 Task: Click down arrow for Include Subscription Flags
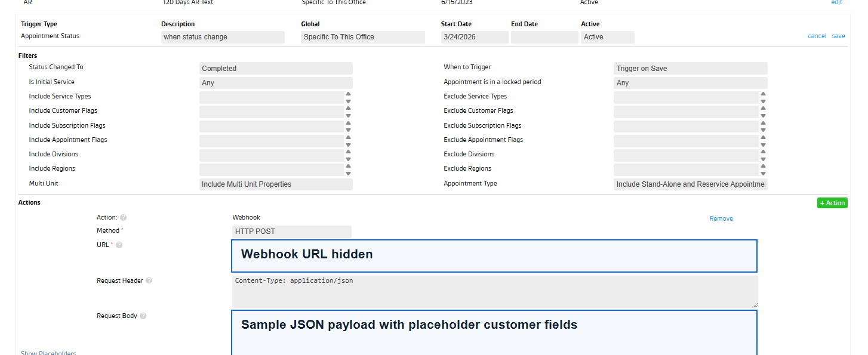click(348, 130)
